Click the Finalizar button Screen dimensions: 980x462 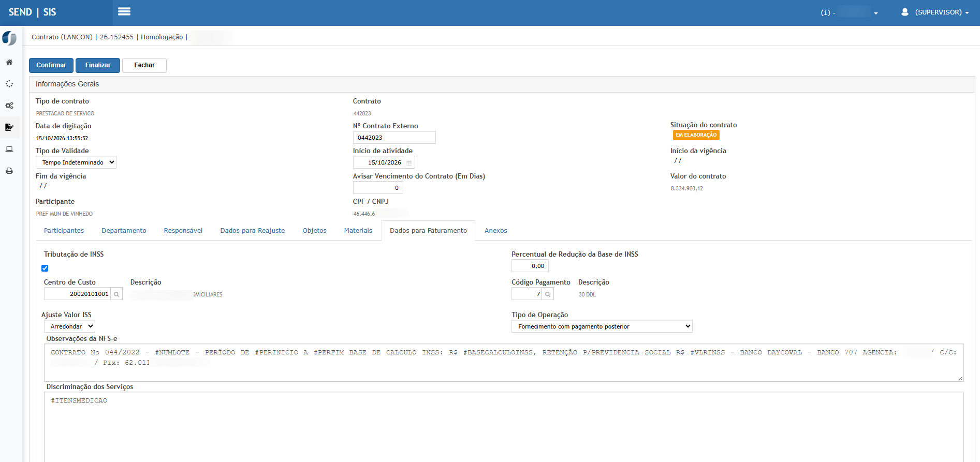tap(98, 65)
